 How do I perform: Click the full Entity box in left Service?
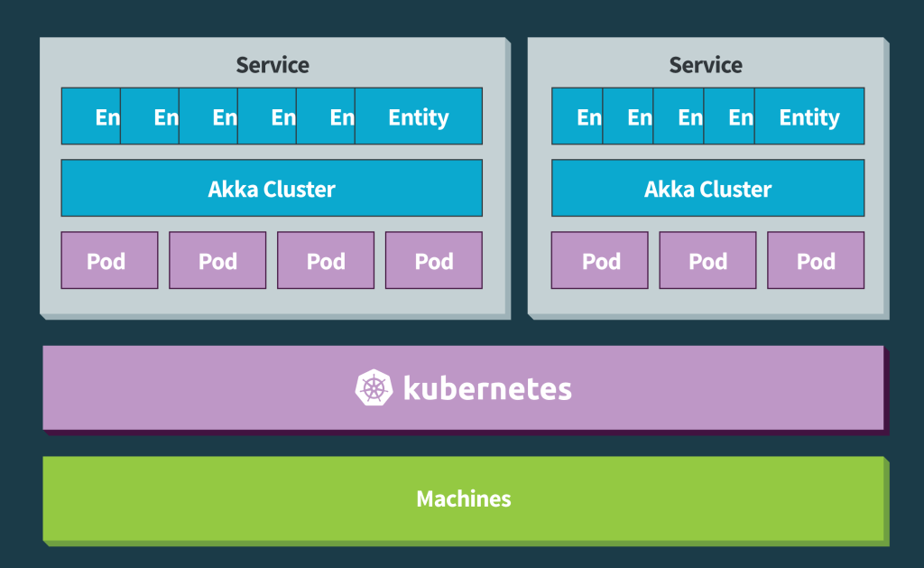pos(419,116)
